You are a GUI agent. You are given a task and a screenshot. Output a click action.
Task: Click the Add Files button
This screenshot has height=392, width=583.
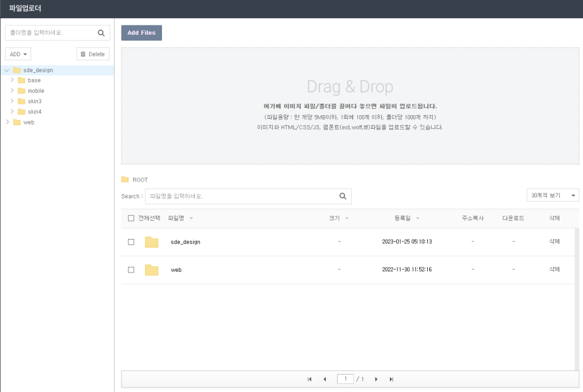pyautogui.click(x=141, y=33)
